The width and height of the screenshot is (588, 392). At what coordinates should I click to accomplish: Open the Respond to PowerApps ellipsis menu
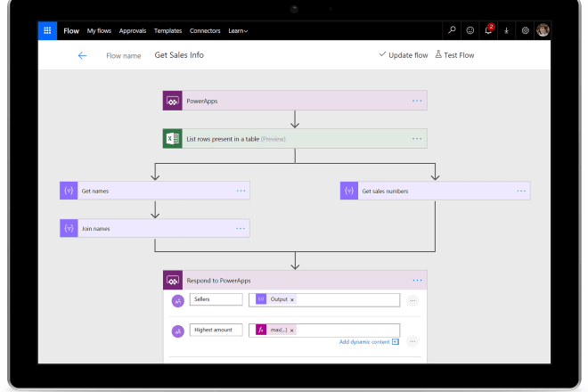pyautogui.click(x=417, y=280)
